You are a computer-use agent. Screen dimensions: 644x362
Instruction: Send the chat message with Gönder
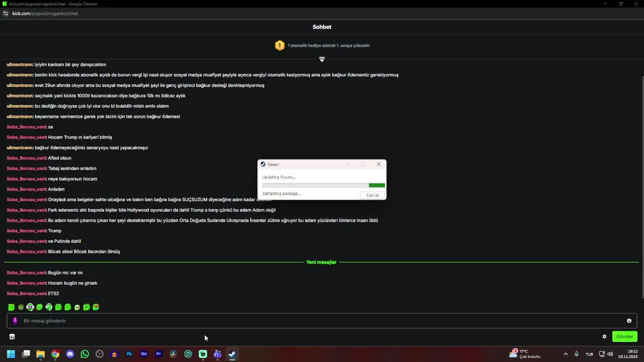(625, 336)
